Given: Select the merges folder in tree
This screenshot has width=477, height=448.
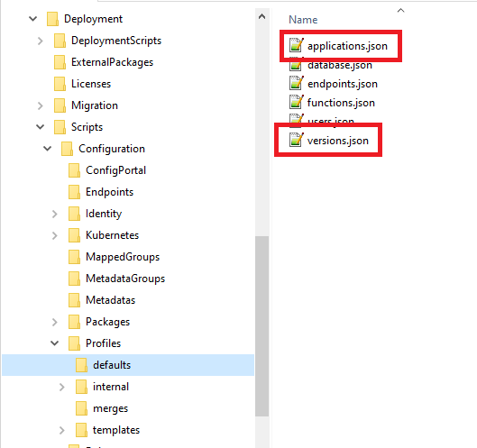Looking at the screenshot, I should coord(110,408).
